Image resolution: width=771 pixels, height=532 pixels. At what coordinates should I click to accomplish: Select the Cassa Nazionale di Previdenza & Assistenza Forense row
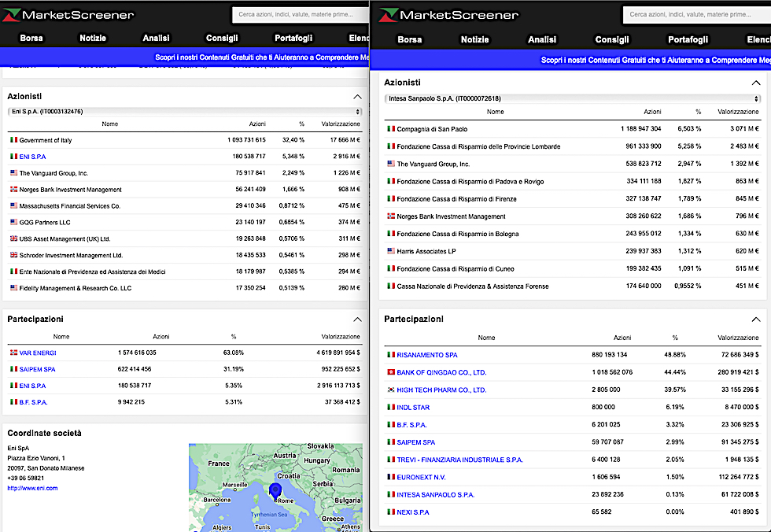[573, 286]
